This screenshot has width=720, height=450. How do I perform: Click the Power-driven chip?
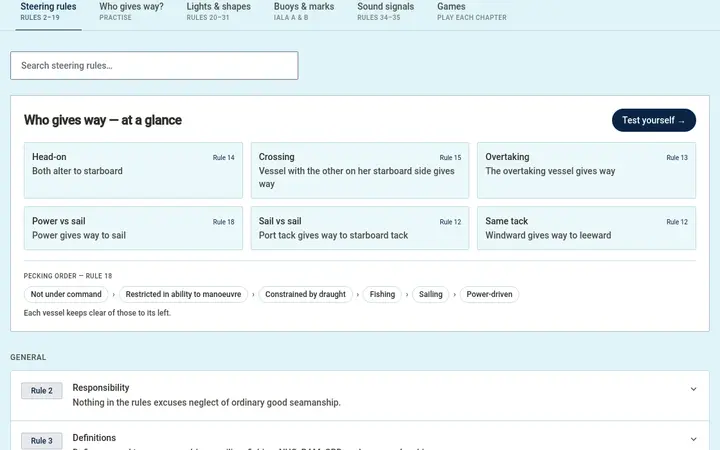click(x=489, y=294)
